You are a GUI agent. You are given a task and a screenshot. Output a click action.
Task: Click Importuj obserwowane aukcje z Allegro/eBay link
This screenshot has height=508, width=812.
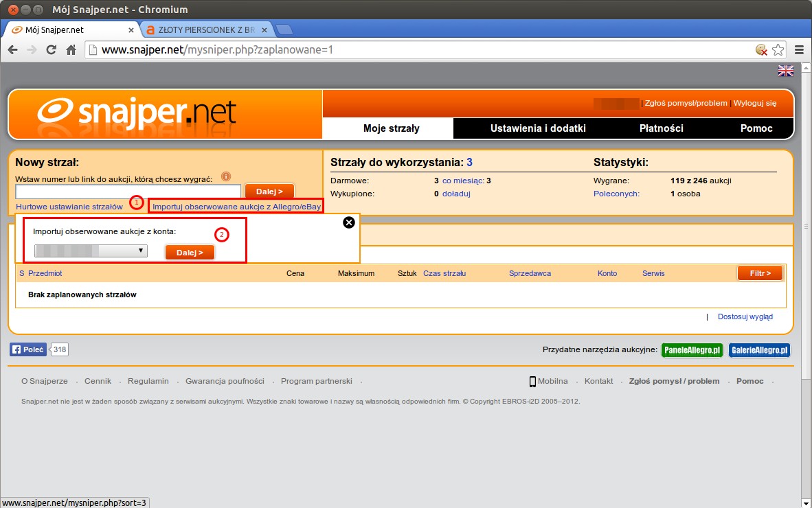[x=236, y=206]
